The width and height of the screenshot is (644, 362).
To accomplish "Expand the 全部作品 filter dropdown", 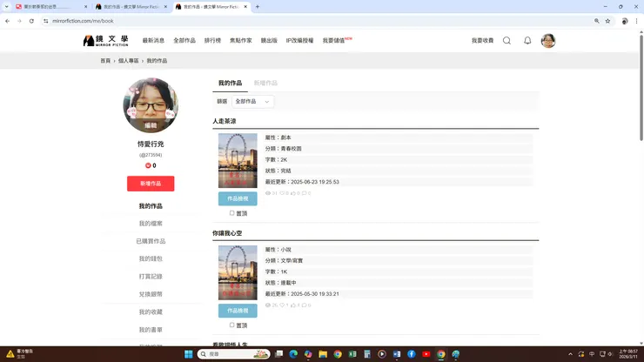I will [x=252, y=102].
